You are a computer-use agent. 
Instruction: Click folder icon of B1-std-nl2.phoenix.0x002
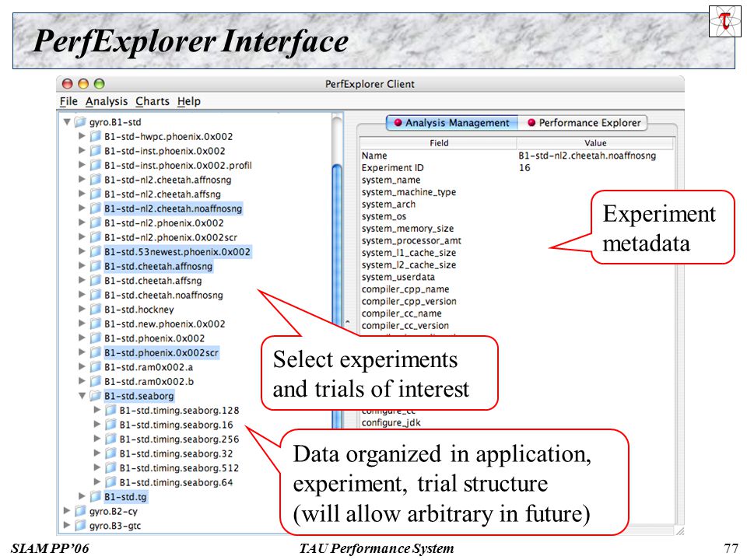pos(96,223)
